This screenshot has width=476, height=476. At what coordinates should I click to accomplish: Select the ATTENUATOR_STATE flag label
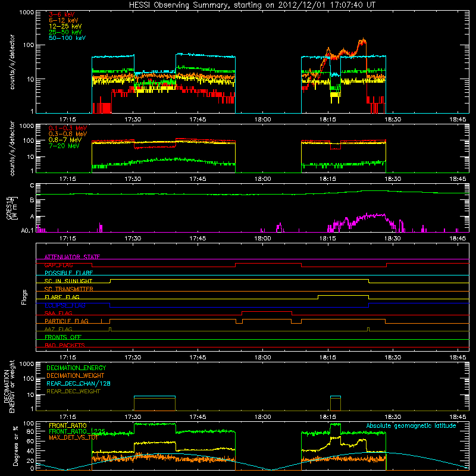[72, 257]
